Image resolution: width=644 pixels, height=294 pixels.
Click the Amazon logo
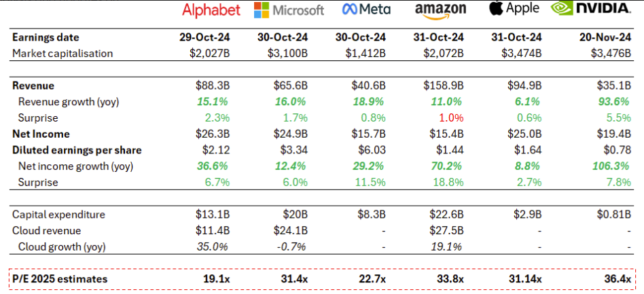[441, 10]
